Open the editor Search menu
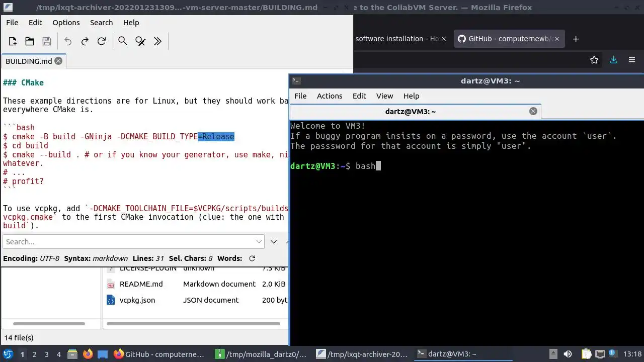Image resolution: width=644 pixels, height=362 pixels. pyautogui.click(x=101, y=23)
